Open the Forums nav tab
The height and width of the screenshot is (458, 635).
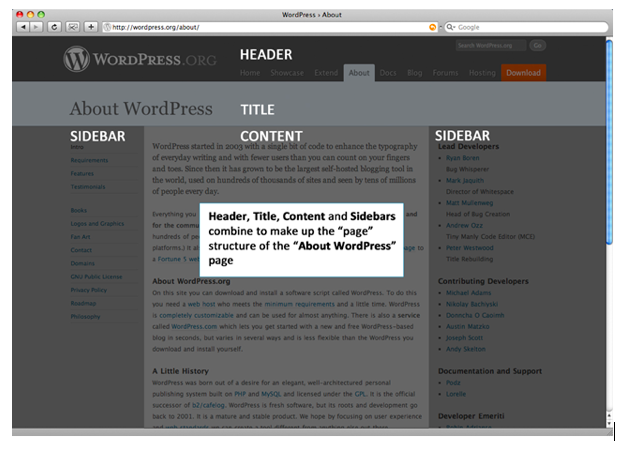[x=445, y=73]
